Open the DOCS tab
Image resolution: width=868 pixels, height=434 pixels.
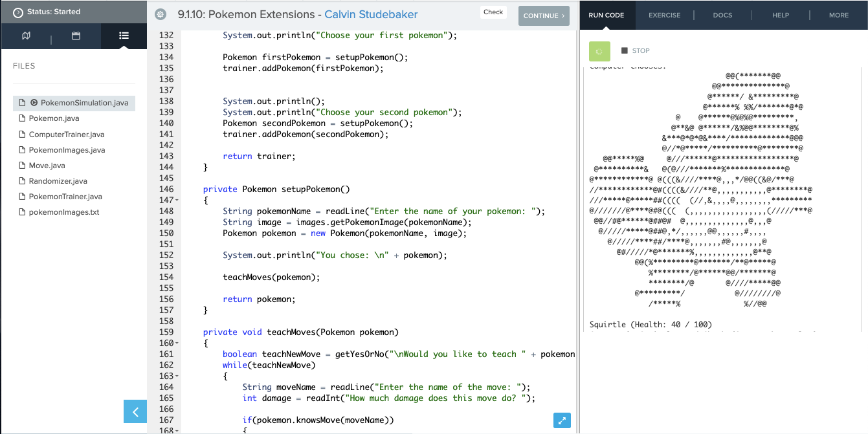click(x=722, y=15)
